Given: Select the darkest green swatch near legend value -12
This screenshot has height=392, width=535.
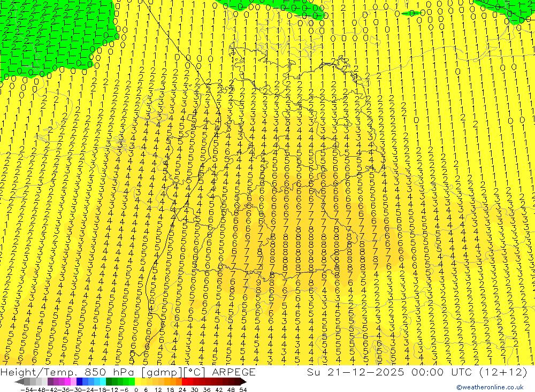Looking at the screenshot, I should pyautogui.click(x=109, y=382).
